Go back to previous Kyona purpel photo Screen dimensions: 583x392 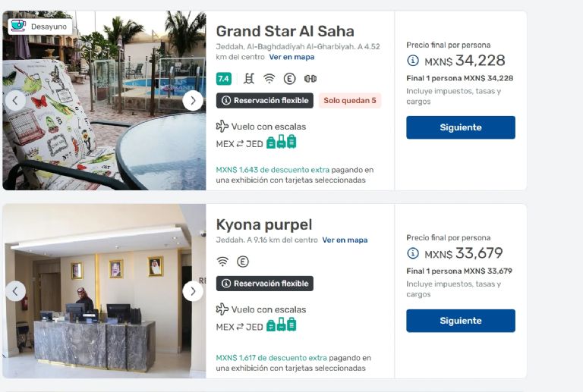click(x=15, y=291)
